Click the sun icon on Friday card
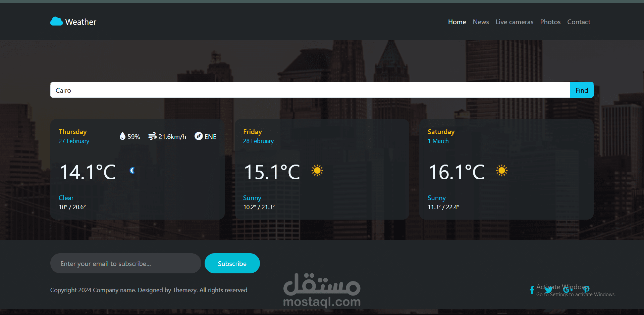The height and width of the screenshot is (315, 644). tap(317, 171)
